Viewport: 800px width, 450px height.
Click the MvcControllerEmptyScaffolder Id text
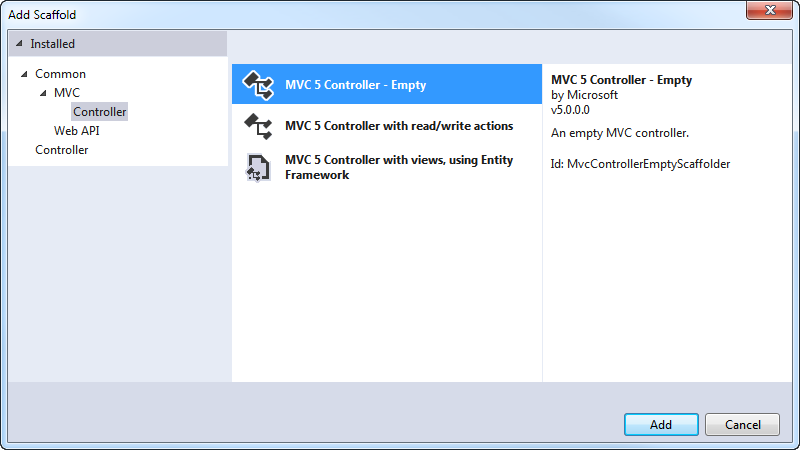pyautogui.click(x=641, y=164)
